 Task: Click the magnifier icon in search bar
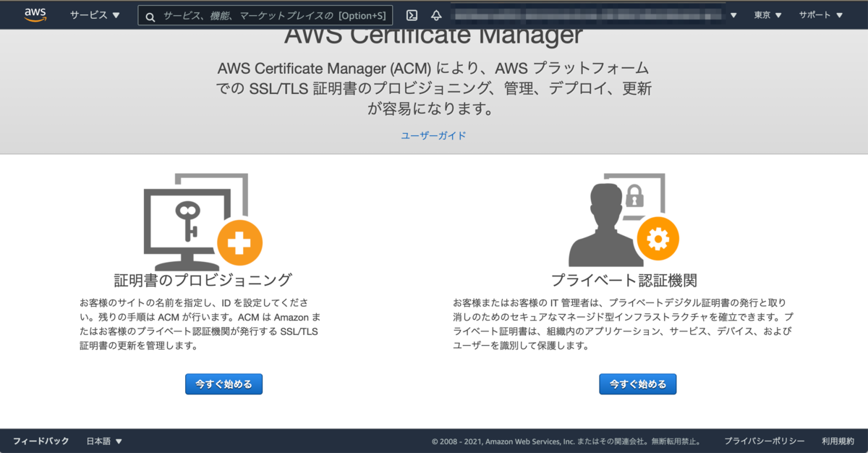[150, 17]
